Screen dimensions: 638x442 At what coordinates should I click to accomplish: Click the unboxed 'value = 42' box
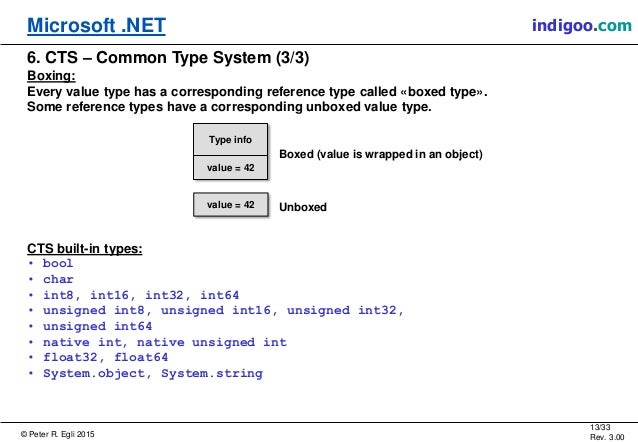(x=230, y=205)
